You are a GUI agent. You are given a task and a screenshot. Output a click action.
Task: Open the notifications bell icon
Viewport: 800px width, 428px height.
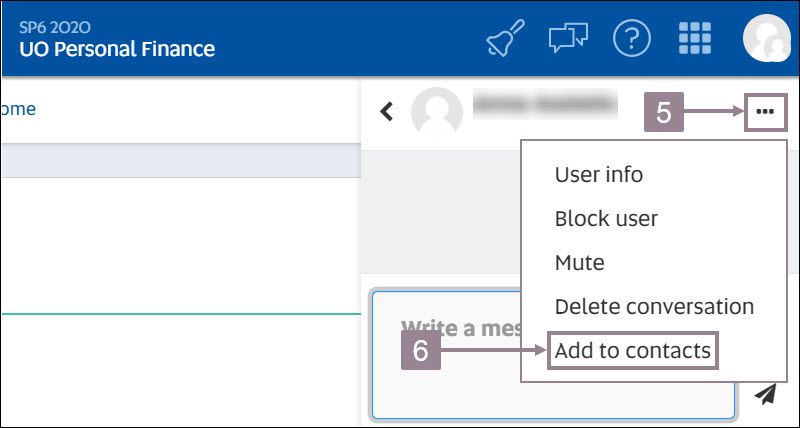click(x=506, y=39)
